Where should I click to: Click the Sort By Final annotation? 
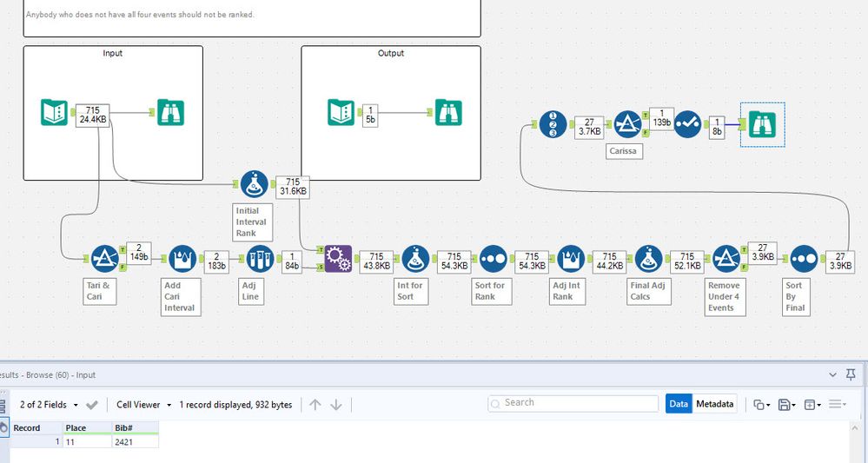coord(796,296)
